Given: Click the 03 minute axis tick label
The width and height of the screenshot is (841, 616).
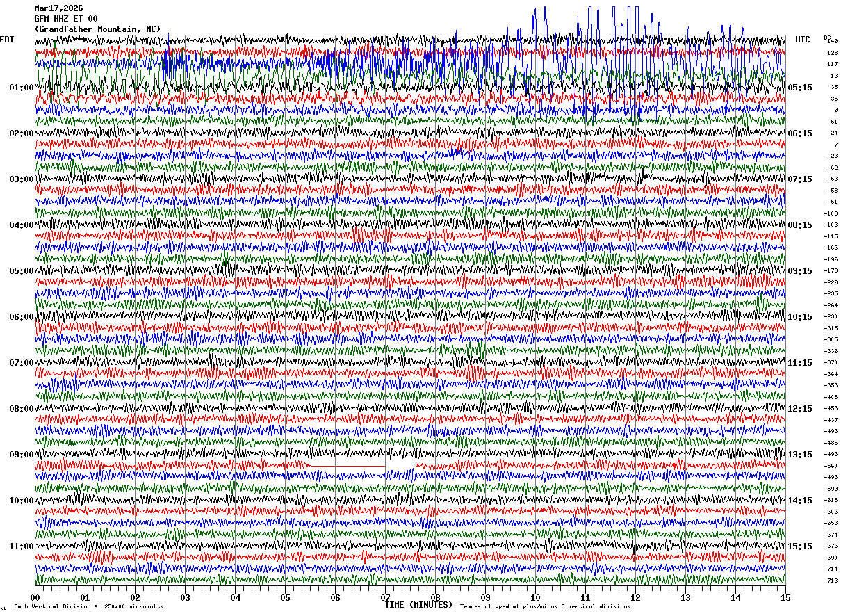Looking at the screenshot, I should [185, 597].
